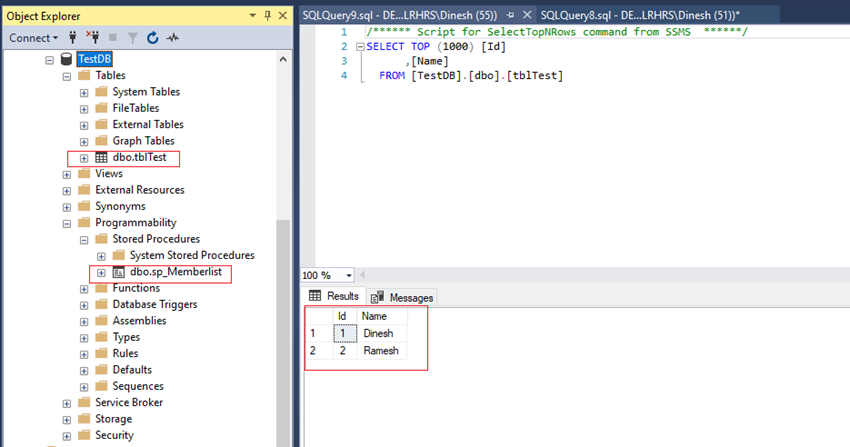This screenshot has height=447, width=850.
Task: Expand the External Tables folder
Action: point(84,125)
